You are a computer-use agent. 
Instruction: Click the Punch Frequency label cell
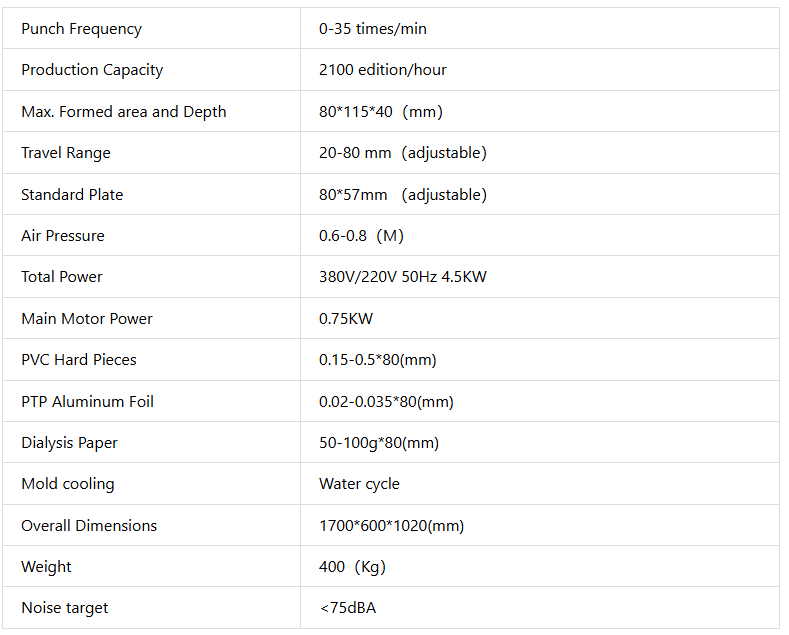pyautogui.click(x=81, y=29)
